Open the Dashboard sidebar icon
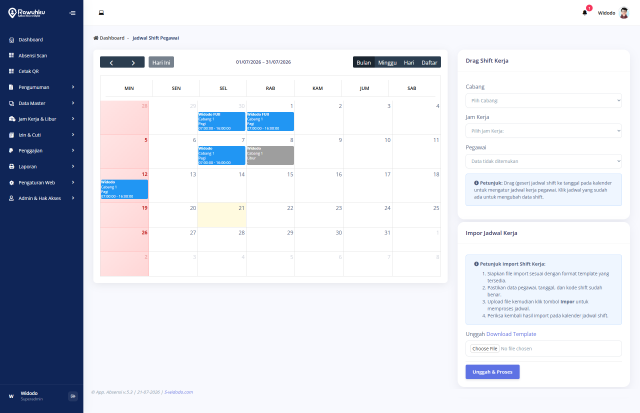The image size is (640, 413). click(11, 40)
